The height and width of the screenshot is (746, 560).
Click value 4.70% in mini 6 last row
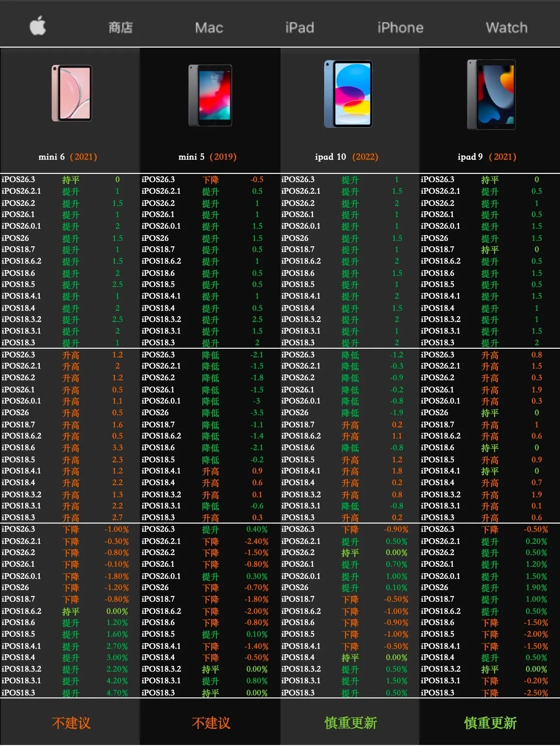click(x=117, y=693)
